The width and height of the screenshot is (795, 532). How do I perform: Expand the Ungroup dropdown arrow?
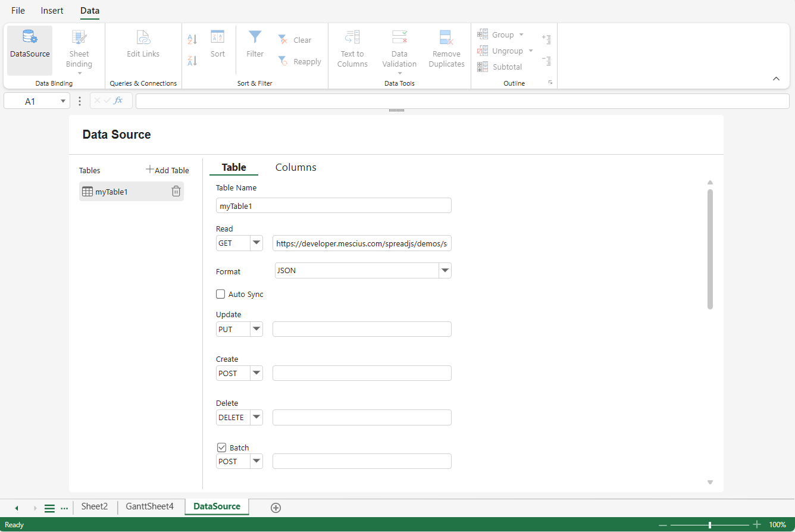click(x=531, y=51)
